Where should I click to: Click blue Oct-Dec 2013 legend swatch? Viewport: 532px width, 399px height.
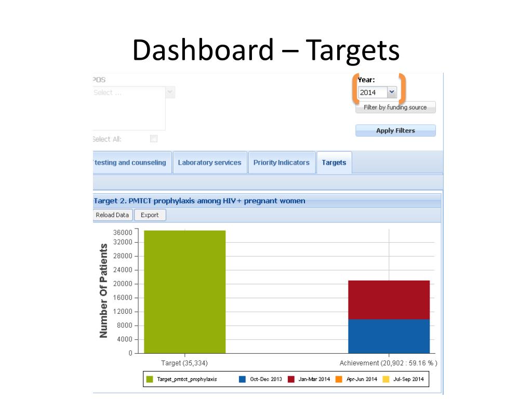[242, 379]
